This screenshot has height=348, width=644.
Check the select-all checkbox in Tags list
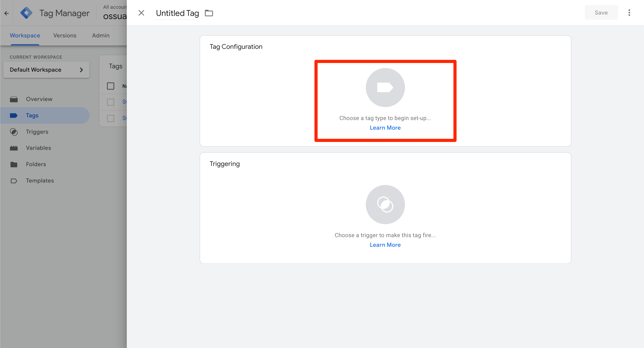click(x=110, y=86)
